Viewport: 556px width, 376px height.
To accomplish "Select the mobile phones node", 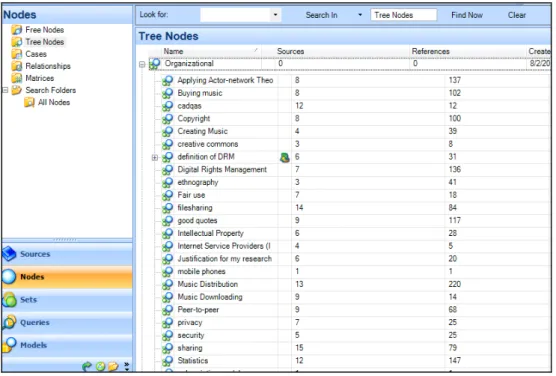I will click(201, 272).
